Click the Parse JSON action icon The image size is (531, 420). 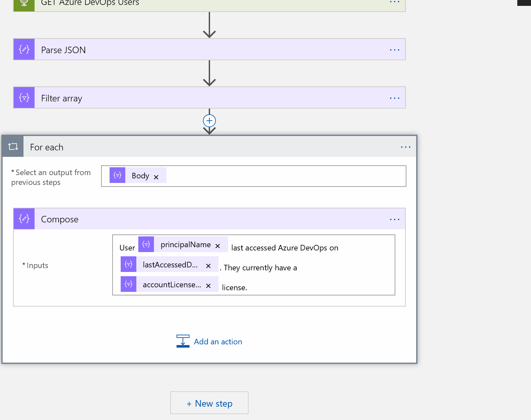coord(24,50)
